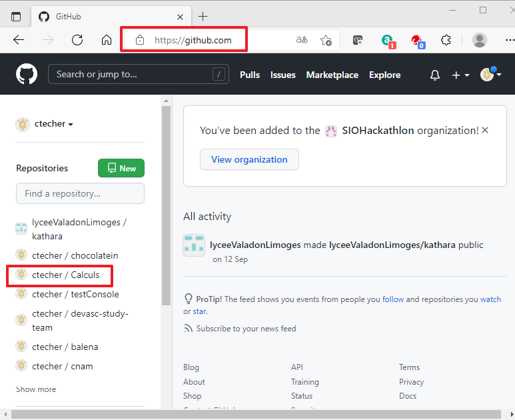Image resolution: width=515 pixels, height=420 pixels.
Task: Open the SIOHackathlon organization link
Action: pyautogui.click(x=378, y=131)
